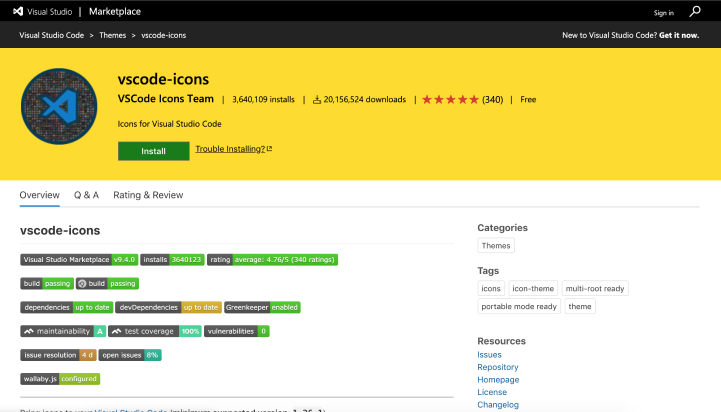
Task: Open the License resource link
Action: coord(492,392)
